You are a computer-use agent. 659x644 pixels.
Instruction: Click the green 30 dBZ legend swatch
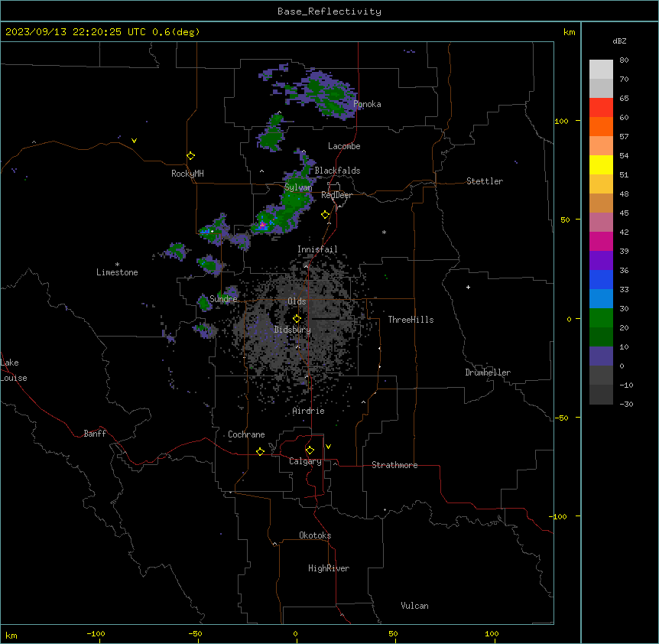(601, 318)
